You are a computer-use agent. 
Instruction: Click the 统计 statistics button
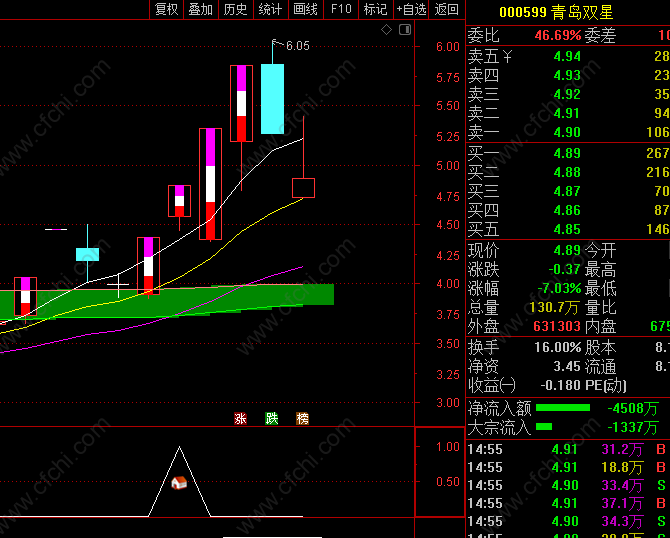270,9
